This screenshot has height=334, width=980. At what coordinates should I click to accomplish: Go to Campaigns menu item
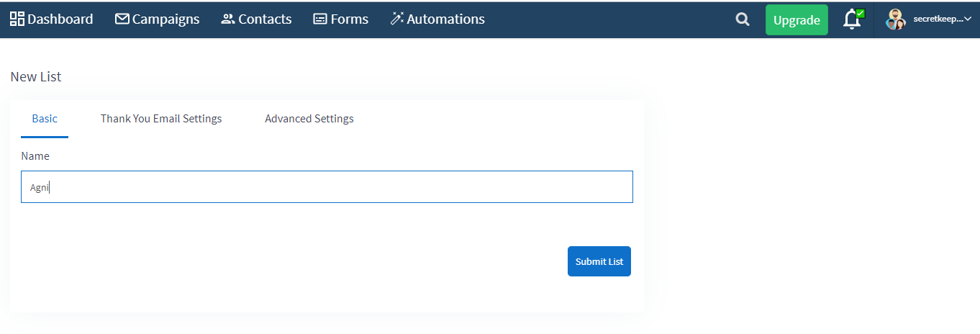pos(158,19)
